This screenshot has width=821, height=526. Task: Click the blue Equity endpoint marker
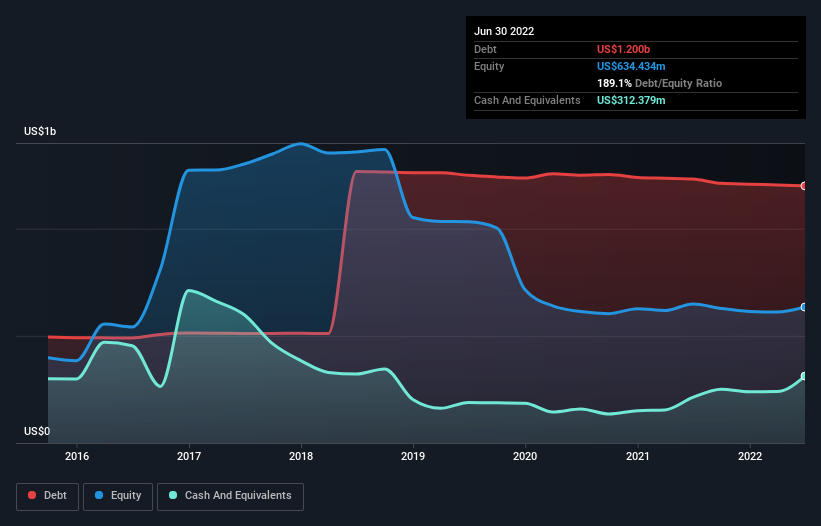pos(804,307)
